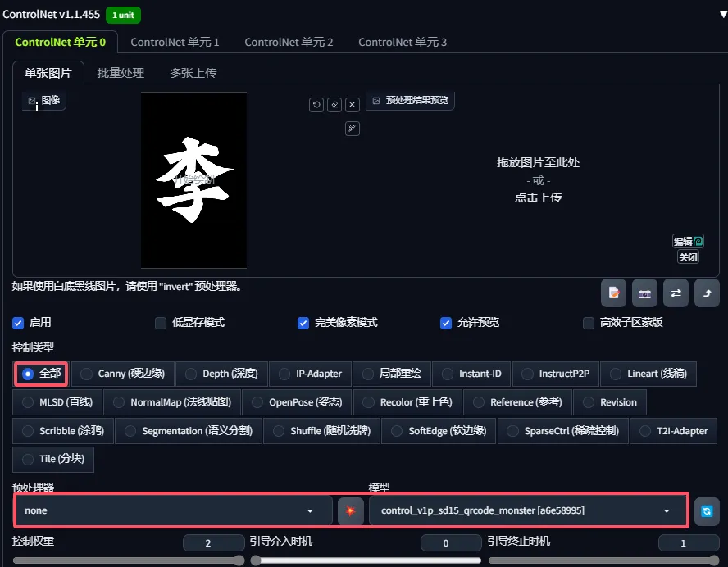
Task: Click the 控制权重 control weight slider
Action: coord(127,560)
